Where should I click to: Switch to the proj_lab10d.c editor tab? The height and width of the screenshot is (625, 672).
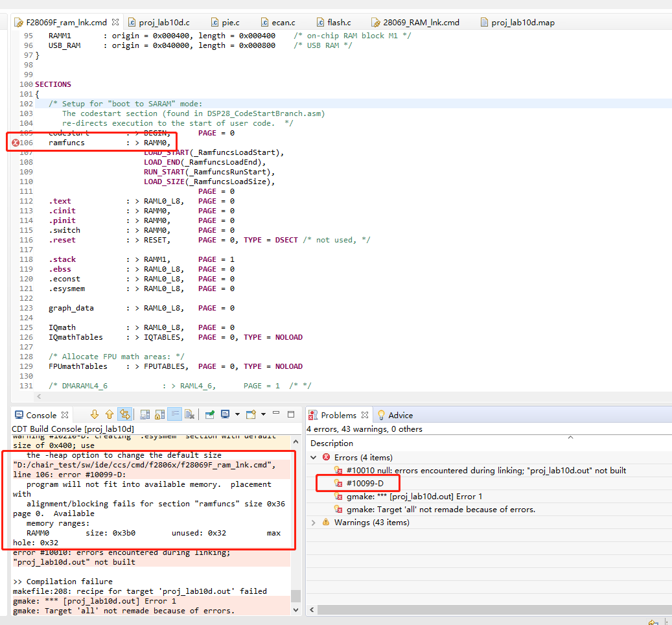coord(163,23)
